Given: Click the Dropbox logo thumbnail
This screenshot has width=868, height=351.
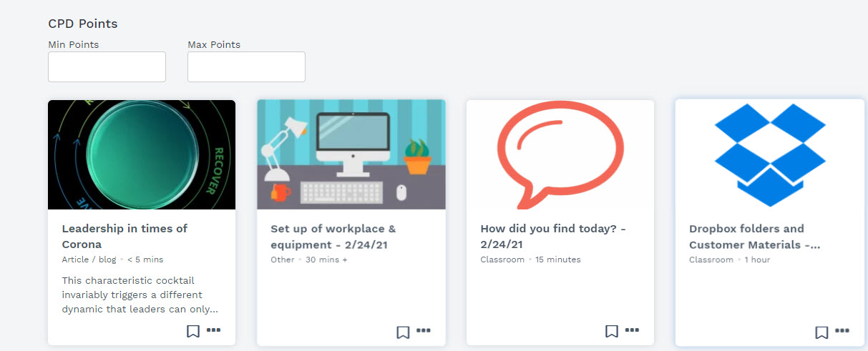Looking at the screenshot, I should coord(770,154).
